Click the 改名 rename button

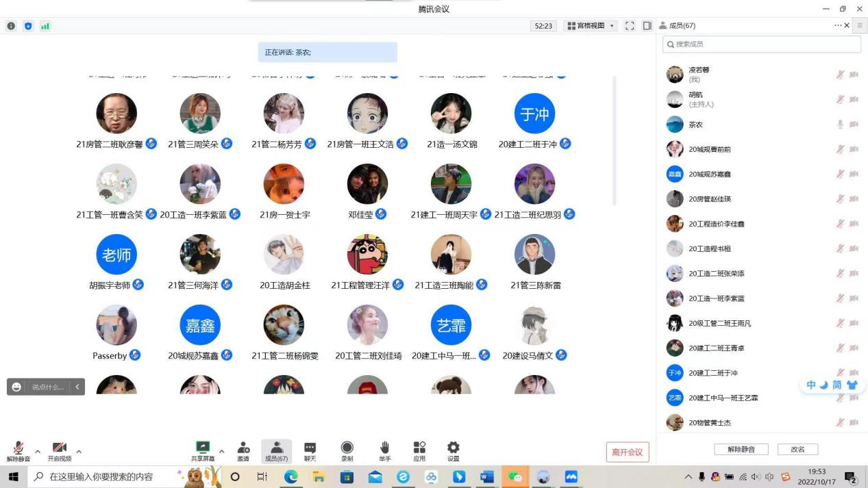797,450
